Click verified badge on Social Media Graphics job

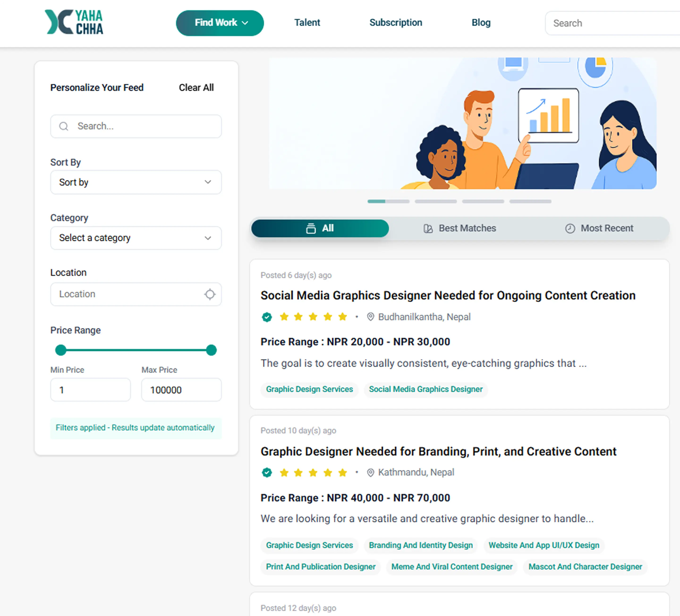coord(267,317)
